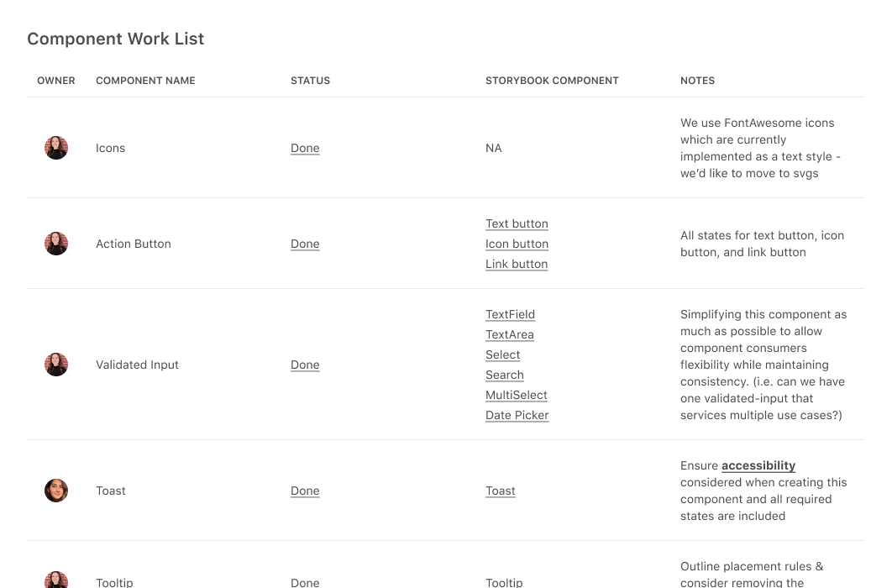This screenshot has width=892, height=588.
Task: Click the owner avatar in the Icons row
Action: click(55, 147)
